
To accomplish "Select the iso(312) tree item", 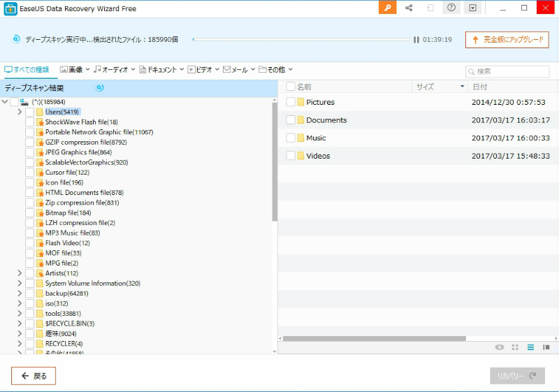I will 57,304.
